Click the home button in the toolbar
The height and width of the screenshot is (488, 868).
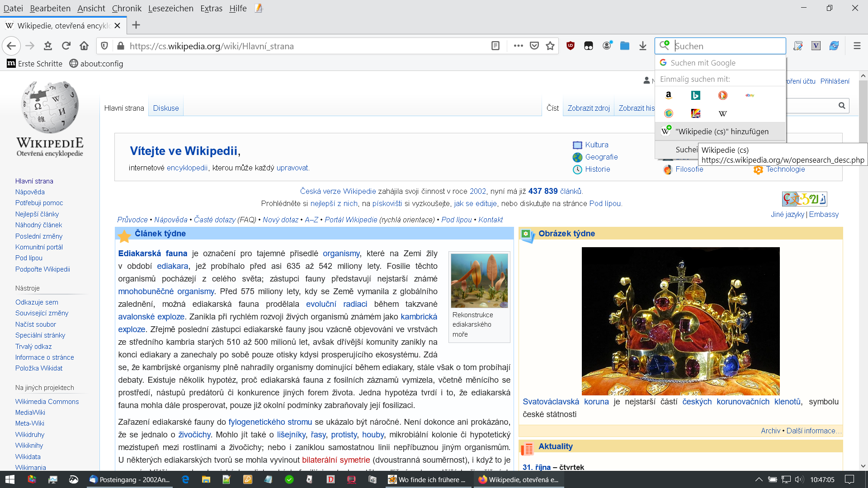pyautogui.click(x=84, y=46)
